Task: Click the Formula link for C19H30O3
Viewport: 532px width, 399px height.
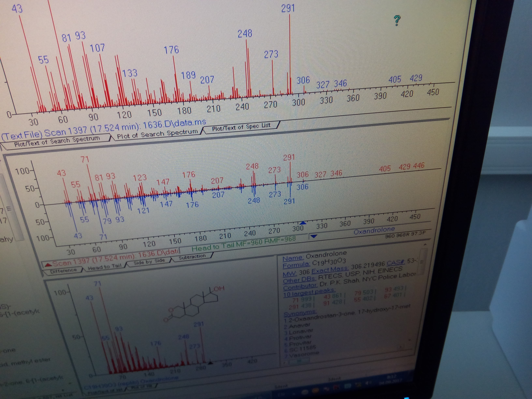Action: tap(296, 265)
